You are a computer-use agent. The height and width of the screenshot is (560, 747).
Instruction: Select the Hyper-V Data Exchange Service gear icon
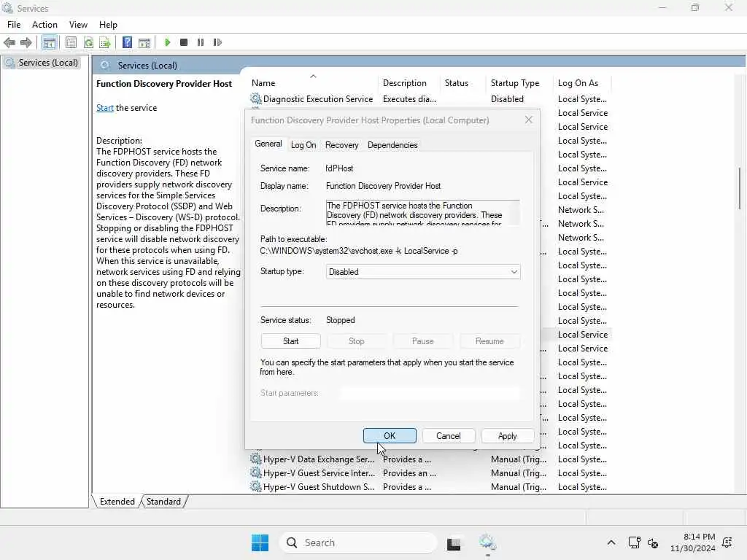256,459
